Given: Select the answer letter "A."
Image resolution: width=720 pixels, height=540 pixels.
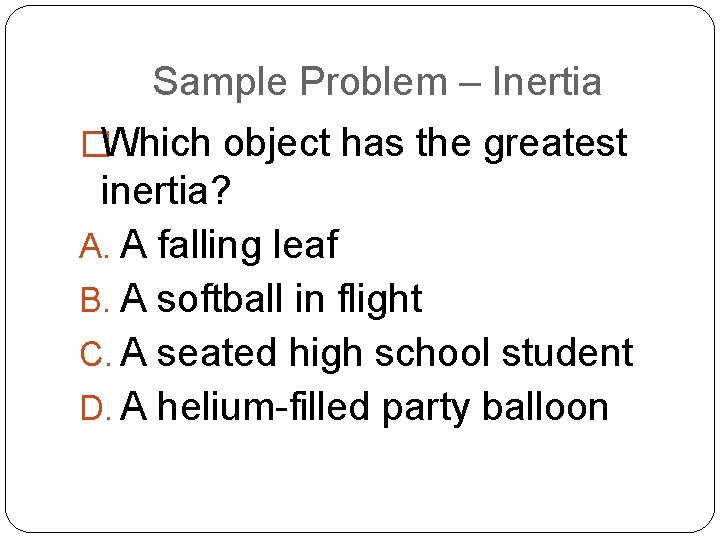Looking at the screenshot, I should pos(99,246).
